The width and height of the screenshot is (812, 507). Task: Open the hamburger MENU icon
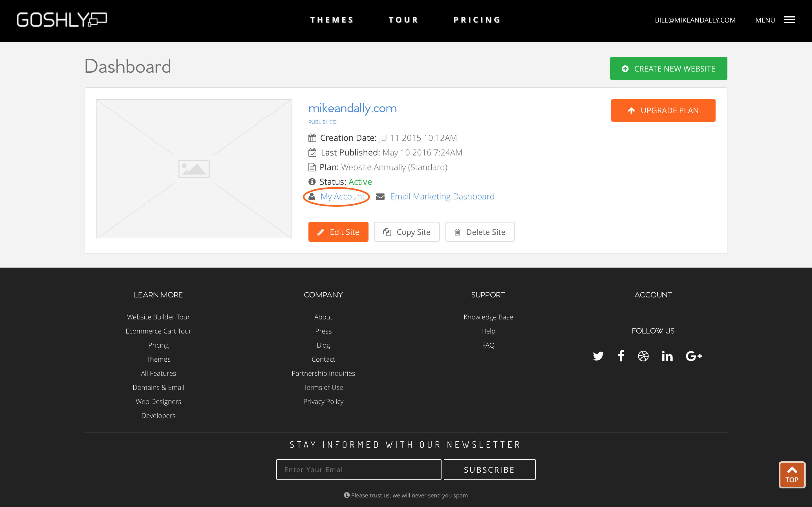pyautogui.click(x=789, y=20)
